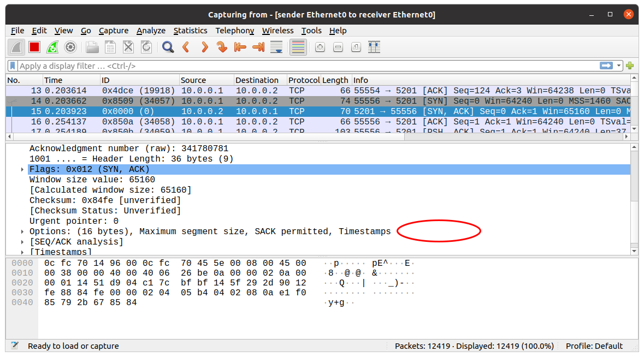
Task: Open the Analyze menu
Action: pyautogui.click(x=151, y=31)
